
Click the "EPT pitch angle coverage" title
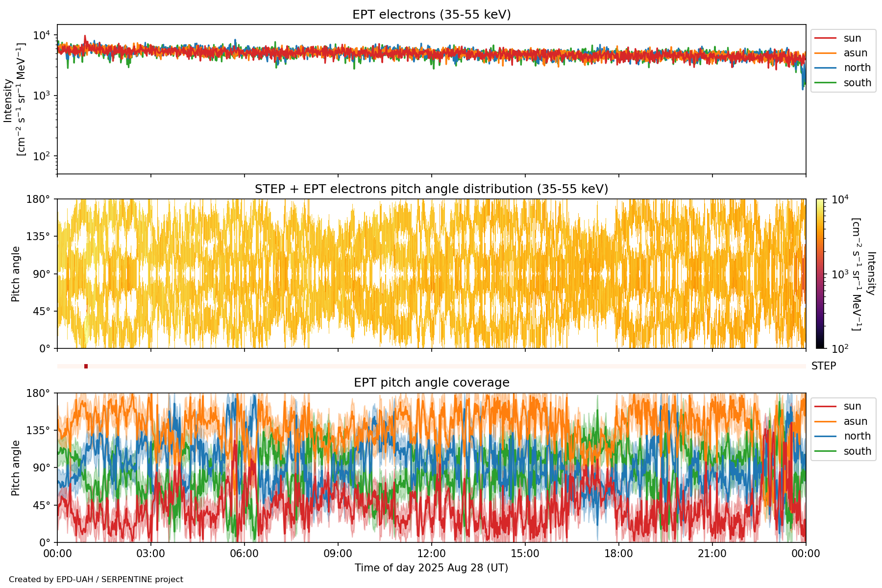click(431, 383)
